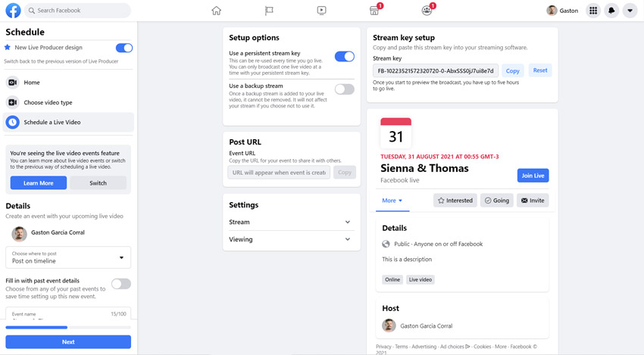The image size is (644, 355).
Task: Click host avatar next to Gaston Garcia Corral in Host card
Action: [x=389, y=326]
